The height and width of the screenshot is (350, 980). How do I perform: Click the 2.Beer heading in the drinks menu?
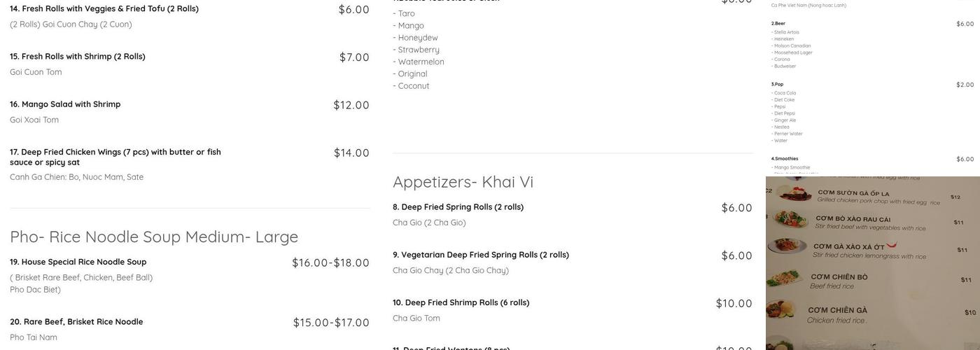pos(778,24)
